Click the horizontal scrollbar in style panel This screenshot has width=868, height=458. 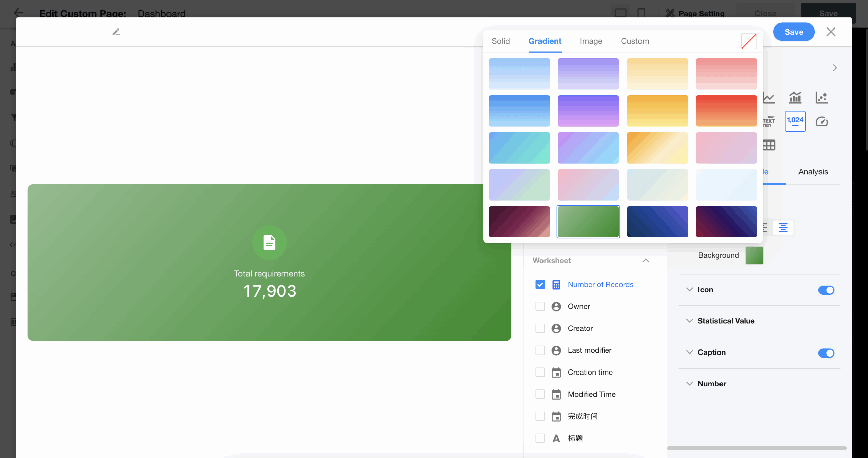(x=757, y=449)
